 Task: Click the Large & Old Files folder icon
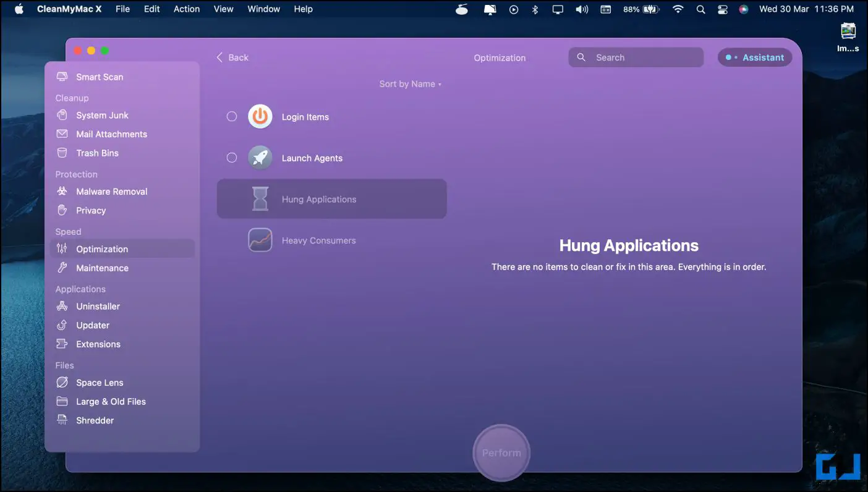62,401
